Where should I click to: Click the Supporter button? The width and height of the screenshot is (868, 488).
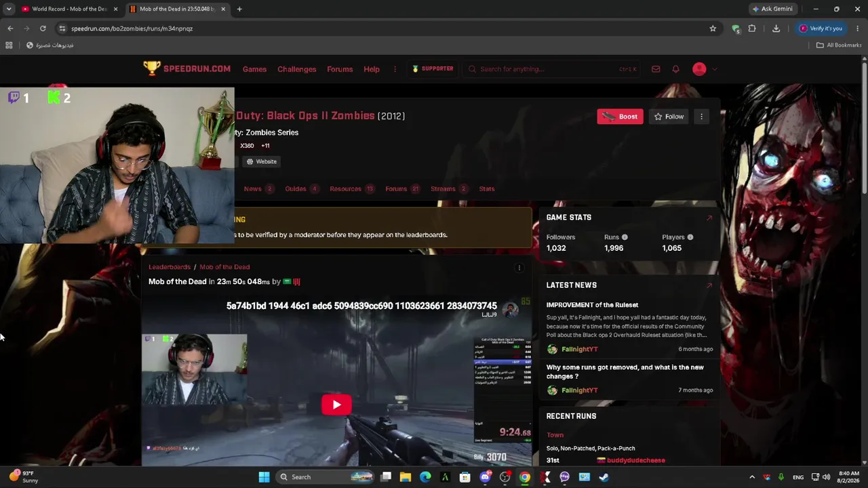point(433,69)
